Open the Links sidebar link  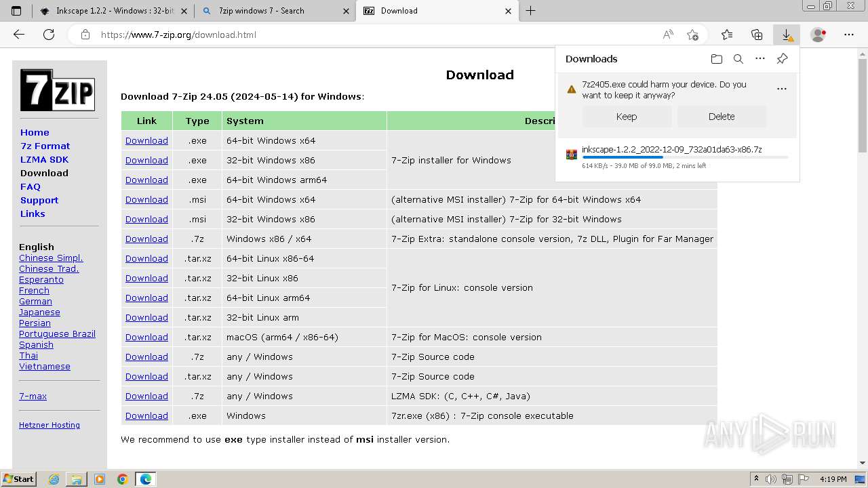(33, 213)
